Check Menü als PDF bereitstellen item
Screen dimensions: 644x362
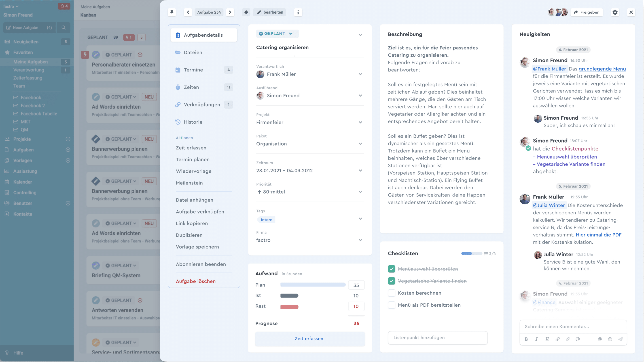pyautogui.click(x=392, y=305)
